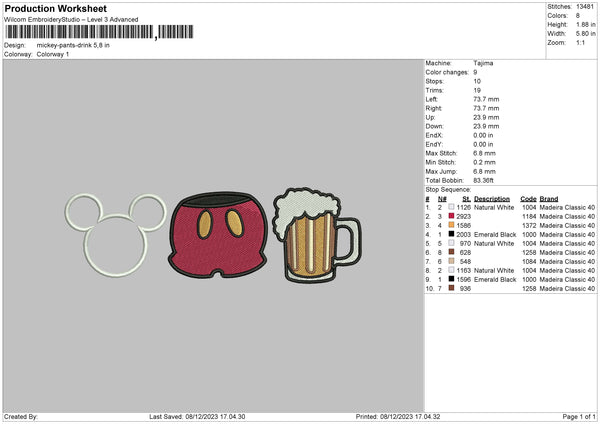Image resolution: width=600 pixels, height=424 pixels.
Task: Click the black swatch for 1596 stitches
Action: (x=452, y=279)
